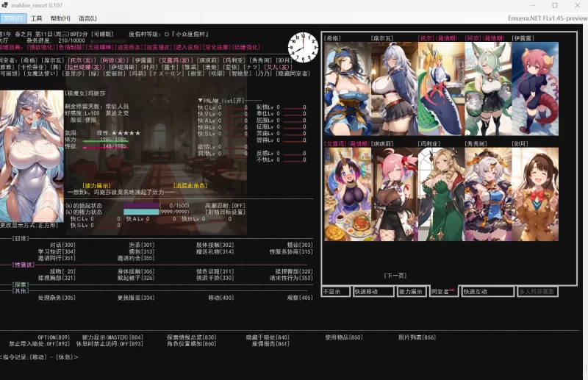588x380 pixels.
Task: Choose 处理杂务[305] command
Action: (x=57, y=298)
